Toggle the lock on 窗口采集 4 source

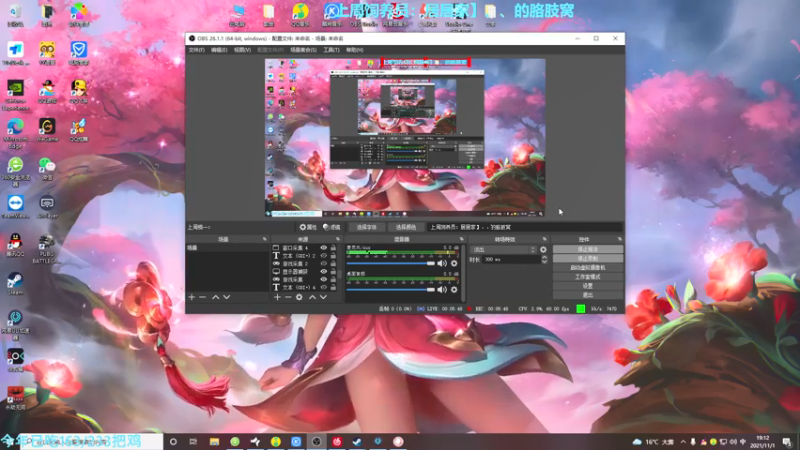coord(333,247)
